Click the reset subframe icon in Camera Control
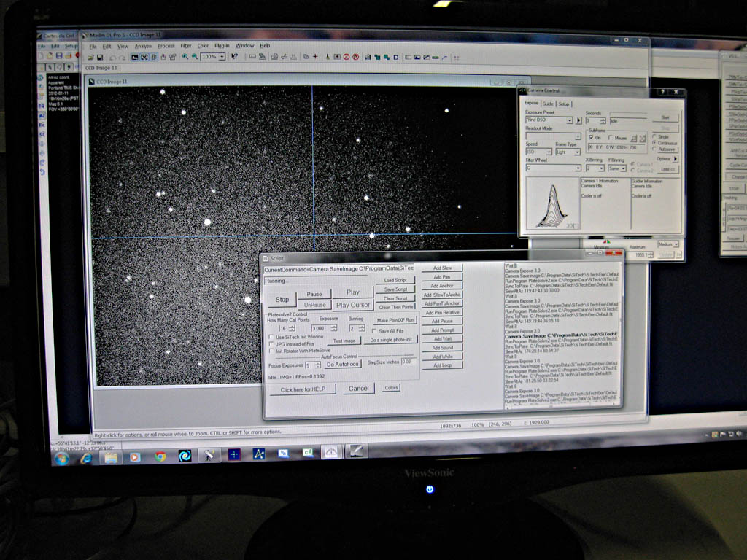 642,138
